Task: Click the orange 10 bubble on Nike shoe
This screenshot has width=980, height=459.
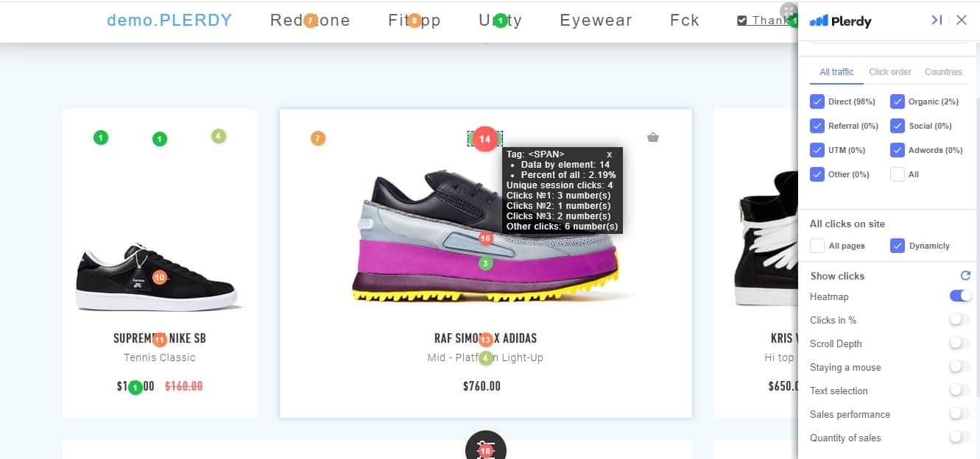Action: 160,277
